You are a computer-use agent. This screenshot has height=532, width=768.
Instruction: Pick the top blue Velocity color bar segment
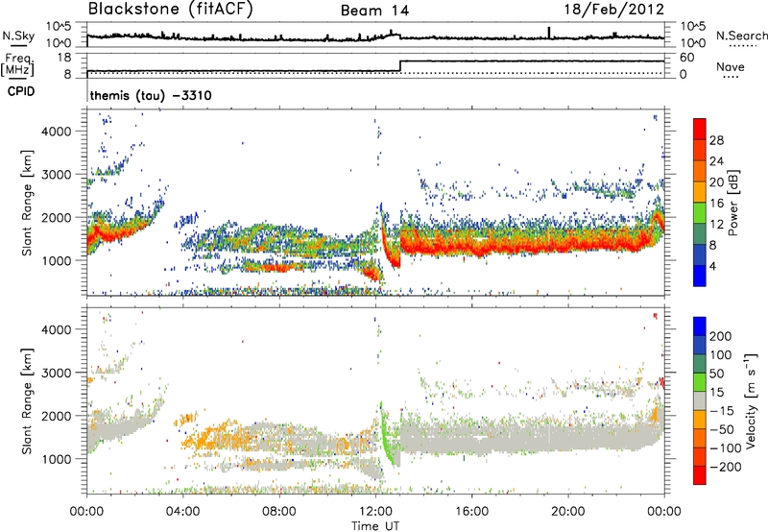coord(700,326)
